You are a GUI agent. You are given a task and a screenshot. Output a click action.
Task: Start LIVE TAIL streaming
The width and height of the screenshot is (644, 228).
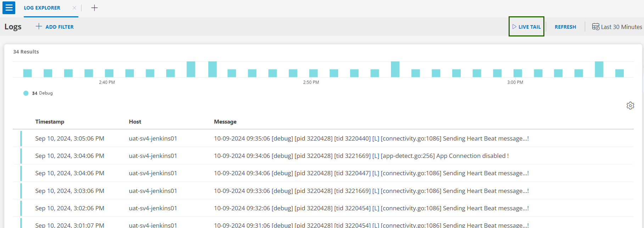pos(526,27)
